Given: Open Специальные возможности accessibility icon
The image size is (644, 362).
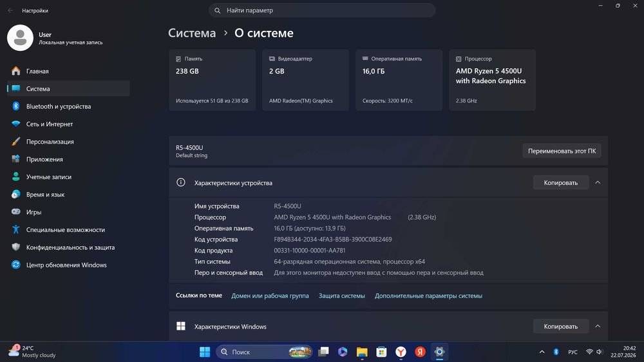Looking at the screenshot, I should pyautogui.click(x=16, y=230).
